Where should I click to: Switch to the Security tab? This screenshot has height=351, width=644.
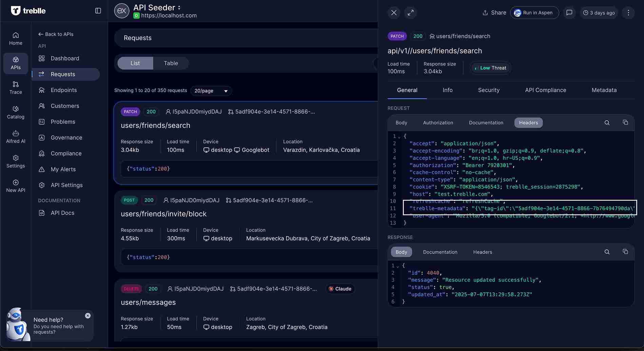tap(488, 90)
